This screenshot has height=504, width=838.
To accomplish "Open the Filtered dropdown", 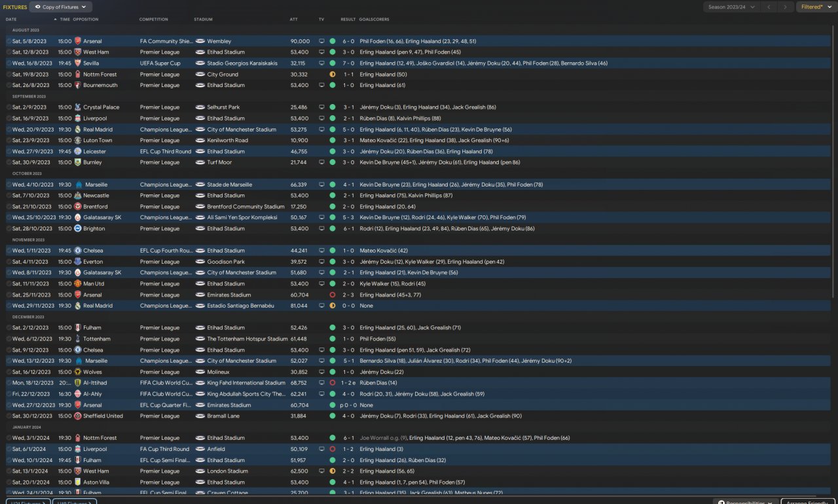I will tap(815, 7).
